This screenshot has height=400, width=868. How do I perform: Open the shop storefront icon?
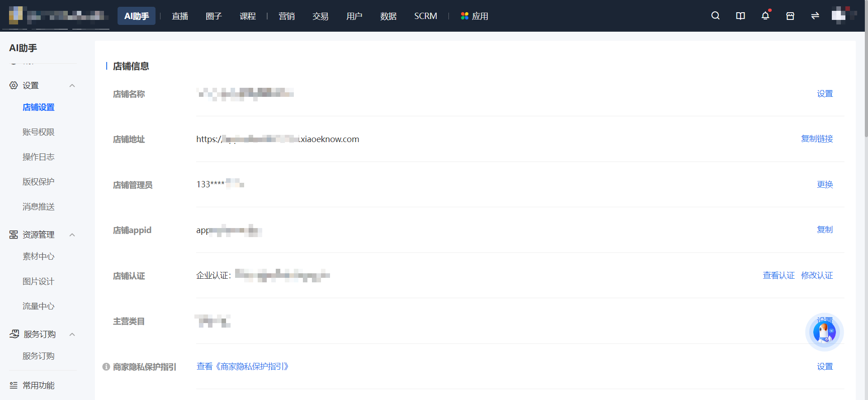click(790, 16)
